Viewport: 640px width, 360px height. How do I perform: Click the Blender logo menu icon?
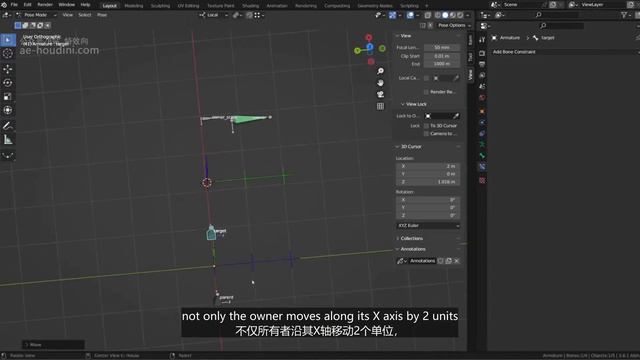(x=4, y=5)
